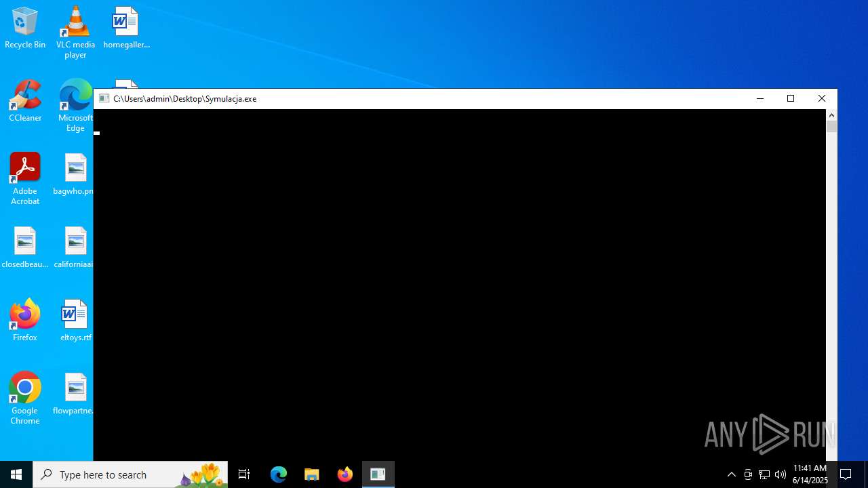Show hidden system tray icons
This screenshot has width=868, height=488.
(x=732, y=474)
